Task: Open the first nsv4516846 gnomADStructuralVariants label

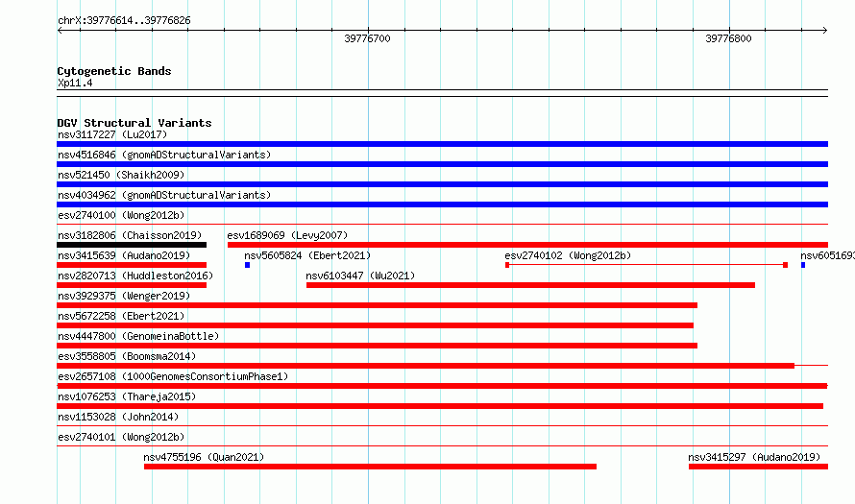Action: (x=164, y=155)
